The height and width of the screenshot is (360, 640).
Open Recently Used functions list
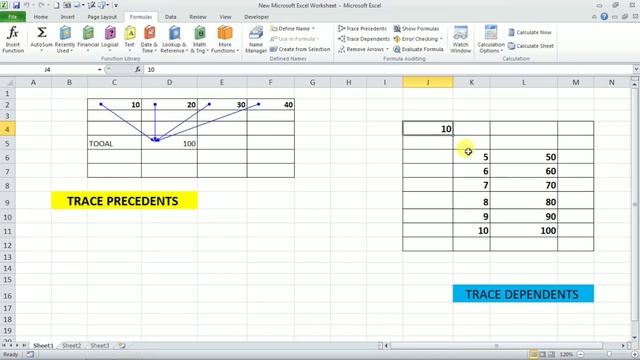coord(64,40)
